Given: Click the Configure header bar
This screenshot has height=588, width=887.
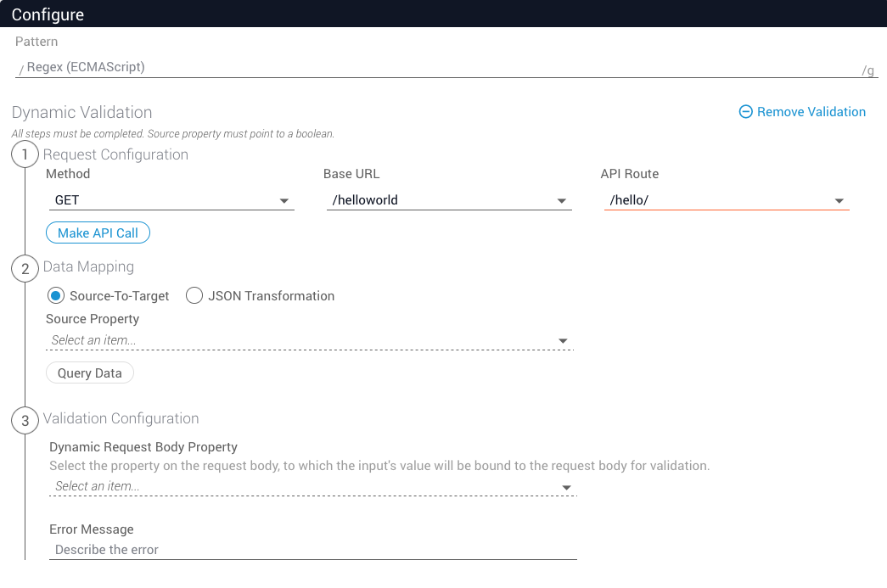Looking at the screenshot, I should 443,14.
